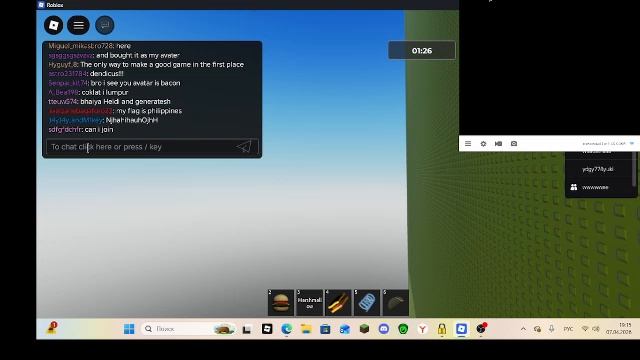The image size is (640, 360).
Task: Open the green shield app on the taskbar
Action: 403,329
